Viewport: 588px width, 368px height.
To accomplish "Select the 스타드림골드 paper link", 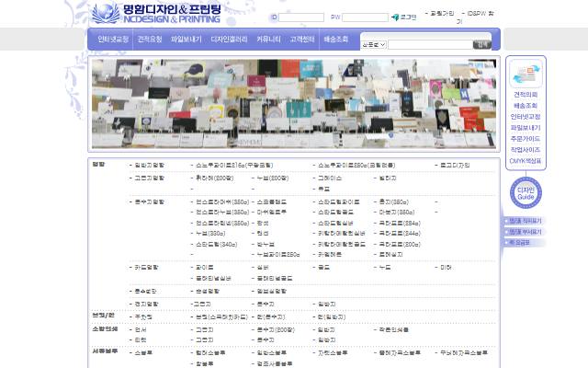I will 335,213.
